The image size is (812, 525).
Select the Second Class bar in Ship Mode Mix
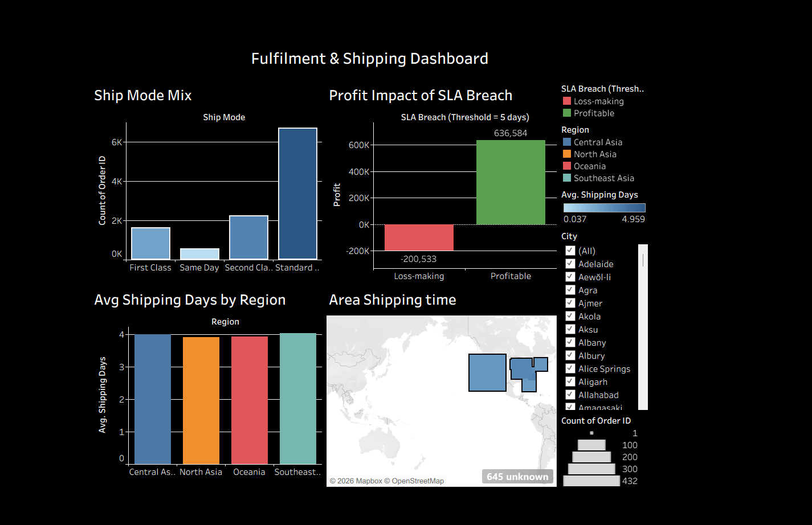pyautogui.click(x=248, y=237)
